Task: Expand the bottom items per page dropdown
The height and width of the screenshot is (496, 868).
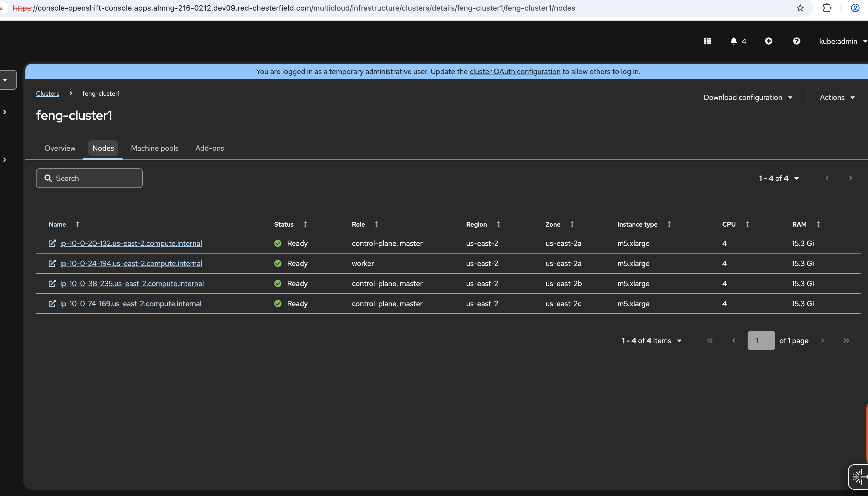Action: (652, 341)
